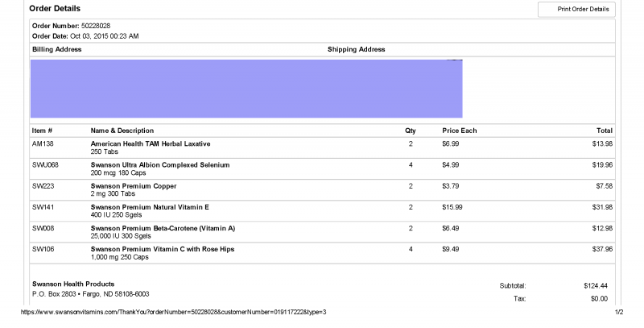This screenshot has height=328, width=644.
Task: Click the swansonvitamins.com ThankYou URL footer
Action: tap(174, 312)
